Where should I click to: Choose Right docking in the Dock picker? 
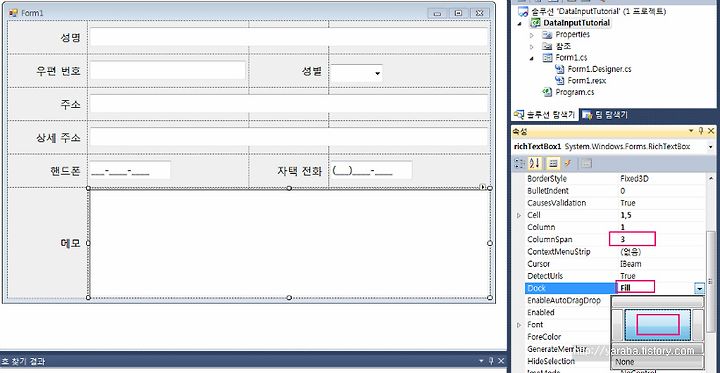tap(698, 325)
